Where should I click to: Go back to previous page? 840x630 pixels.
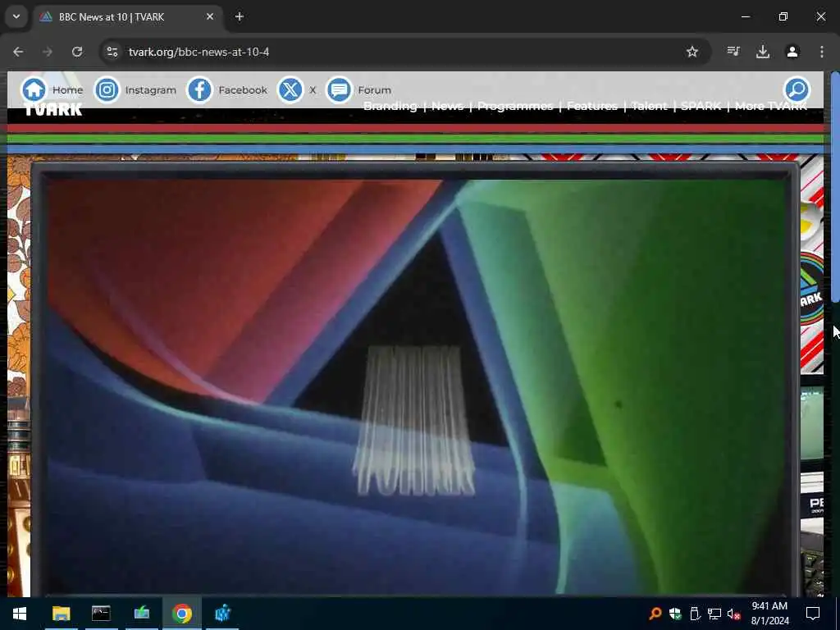click(x=18, y=52)
